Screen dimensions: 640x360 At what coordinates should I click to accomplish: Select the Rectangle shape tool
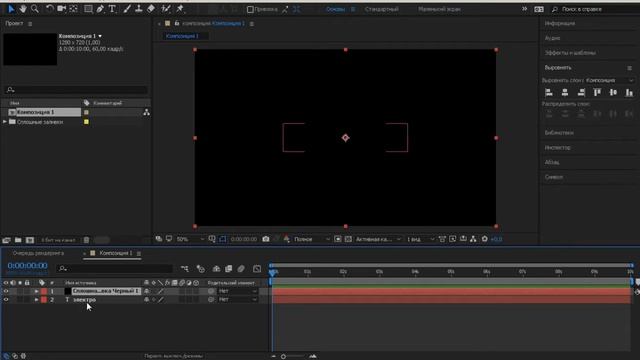coord(88,9)
